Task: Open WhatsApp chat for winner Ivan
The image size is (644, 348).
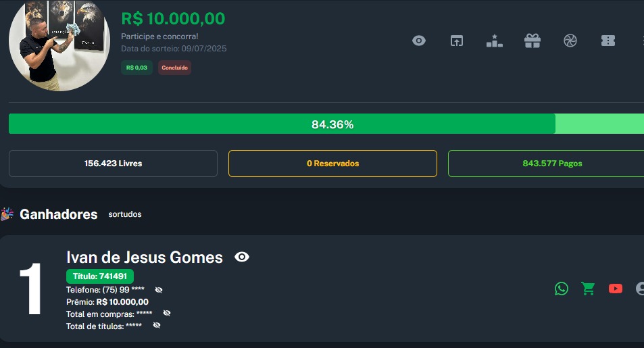Action: click(562, 289)
